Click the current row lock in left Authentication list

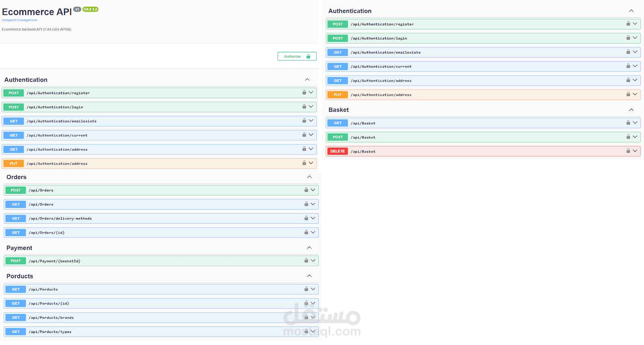point(304,135)
